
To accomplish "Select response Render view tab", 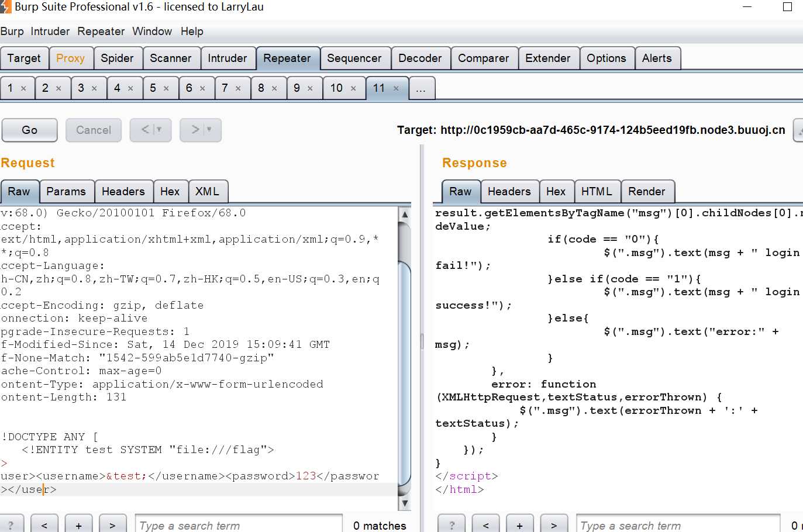I will point(647,192).
